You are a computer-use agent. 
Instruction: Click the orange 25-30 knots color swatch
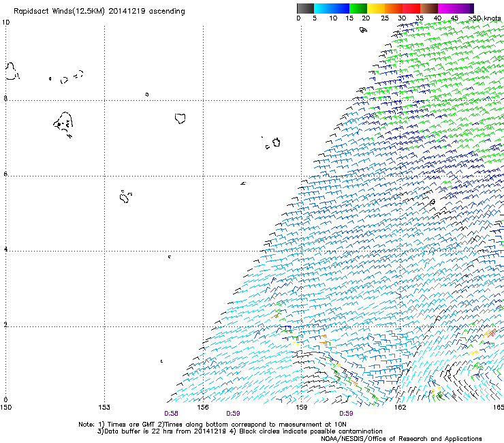(394, 8)
